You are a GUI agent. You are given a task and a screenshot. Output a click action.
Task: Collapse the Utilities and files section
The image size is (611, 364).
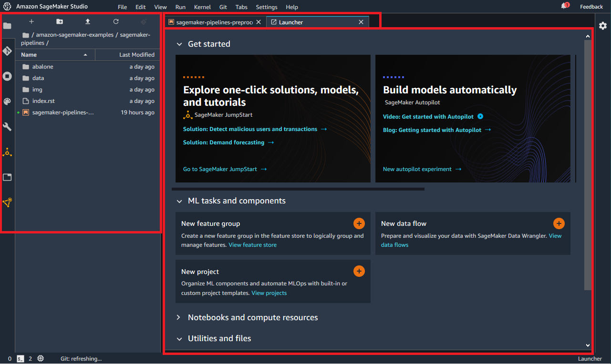[x=179, y=339]
